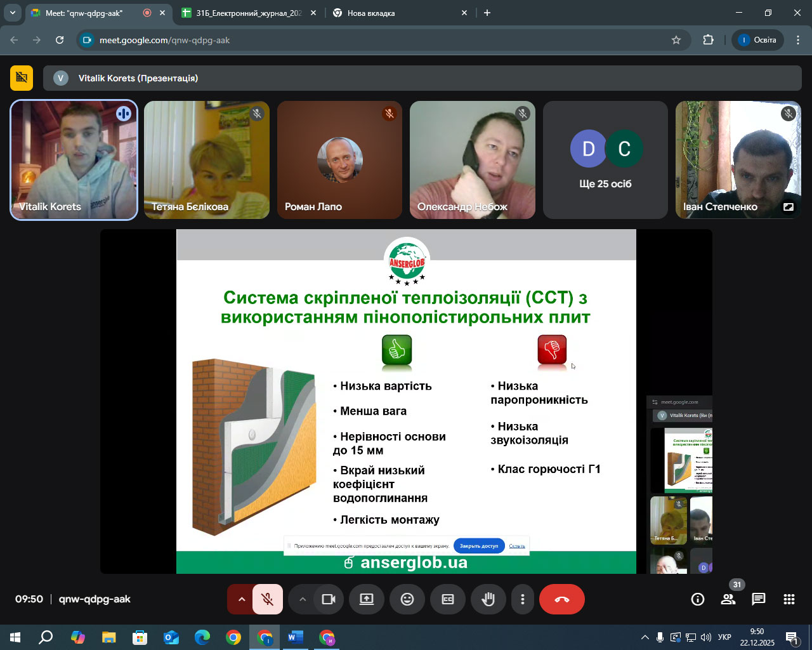Click the Ще 25 осіб participant tile
812x650 pixels.
pyautogui.click(x=605, y=160)
